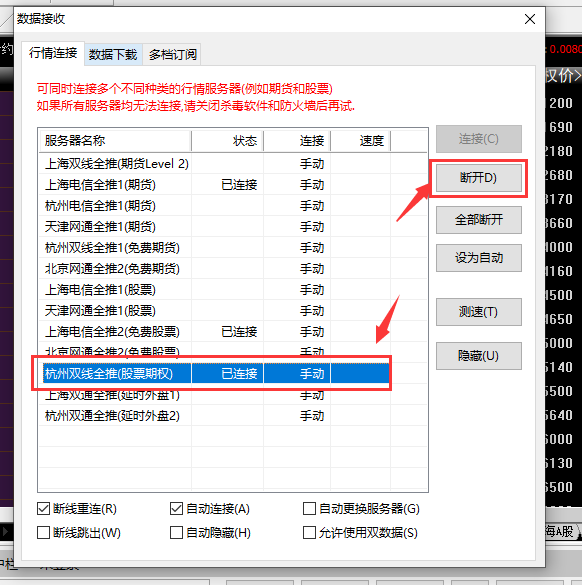Click 已连接 status of 上海电信全推1(期货)
Viewport: 582px width, 585px height.
click(239, 185)
